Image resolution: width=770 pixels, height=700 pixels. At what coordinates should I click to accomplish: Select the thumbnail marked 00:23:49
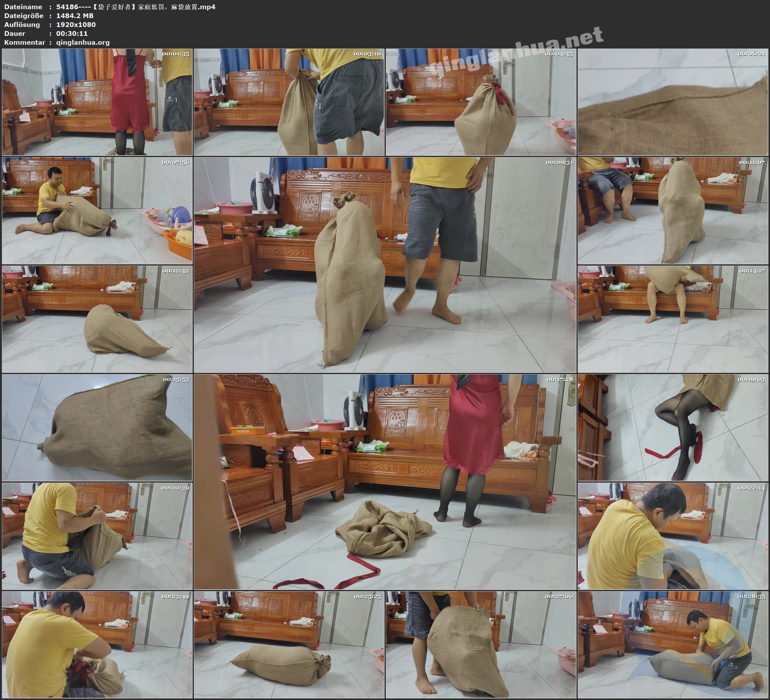(97, 644)
